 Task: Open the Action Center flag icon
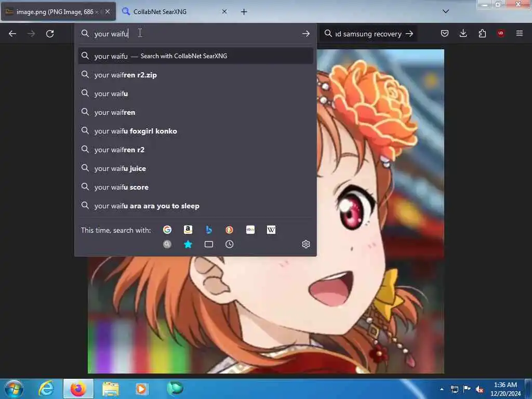[467, 389]
